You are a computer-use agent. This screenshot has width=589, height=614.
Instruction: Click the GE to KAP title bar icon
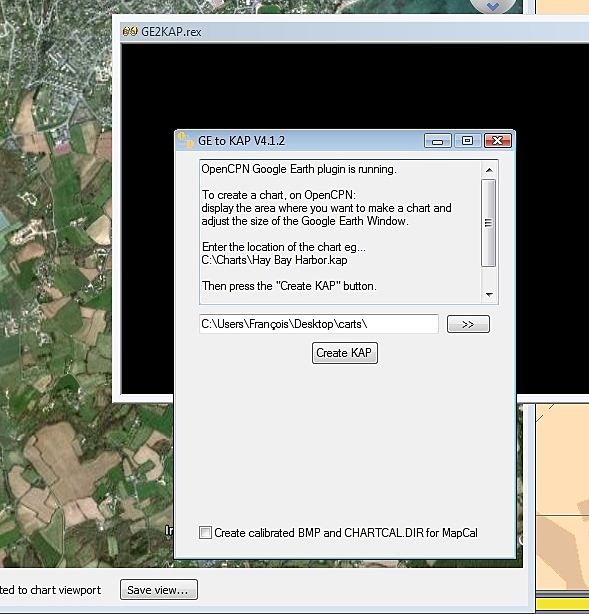tap(185, 140)
